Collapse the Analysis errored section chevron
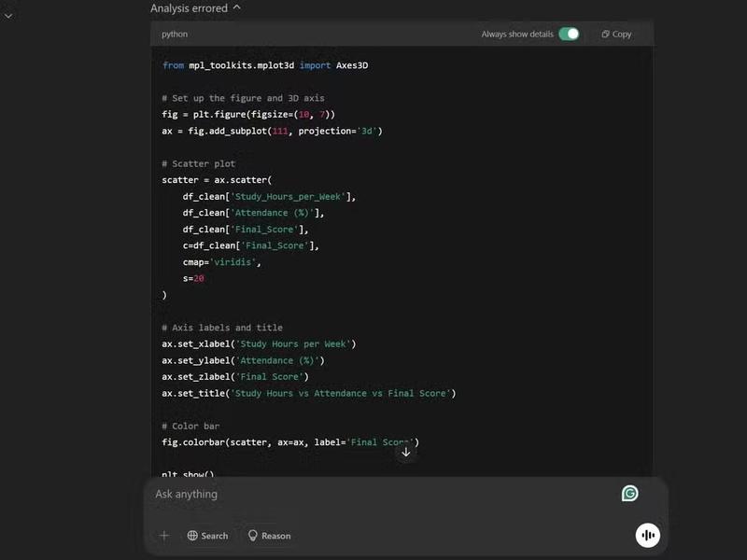This screenshot has height=560, width=747. click(237, 7)
